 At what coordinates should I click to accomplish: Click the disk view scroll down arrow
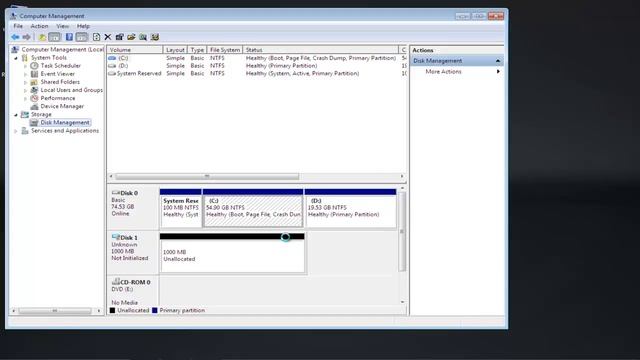[402, 302]
